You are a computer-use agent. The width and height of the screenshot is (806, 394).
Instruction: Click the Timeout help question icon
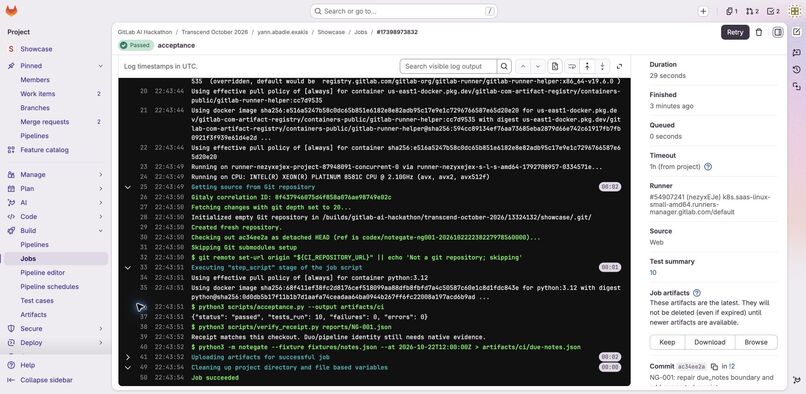point(708,167)
